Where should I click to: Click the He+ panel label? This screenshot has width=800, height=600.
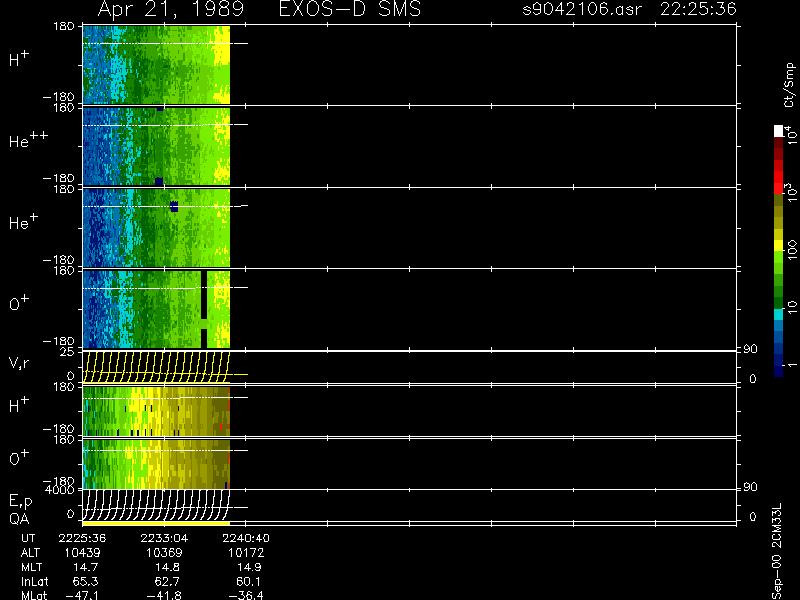[x=23, y=222]
